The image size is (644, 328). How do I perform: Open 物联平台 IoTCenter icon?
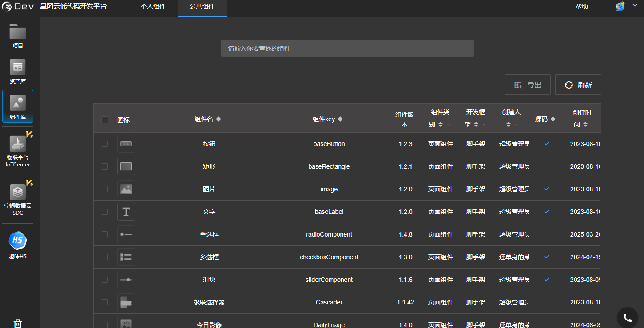pos(18,143)
